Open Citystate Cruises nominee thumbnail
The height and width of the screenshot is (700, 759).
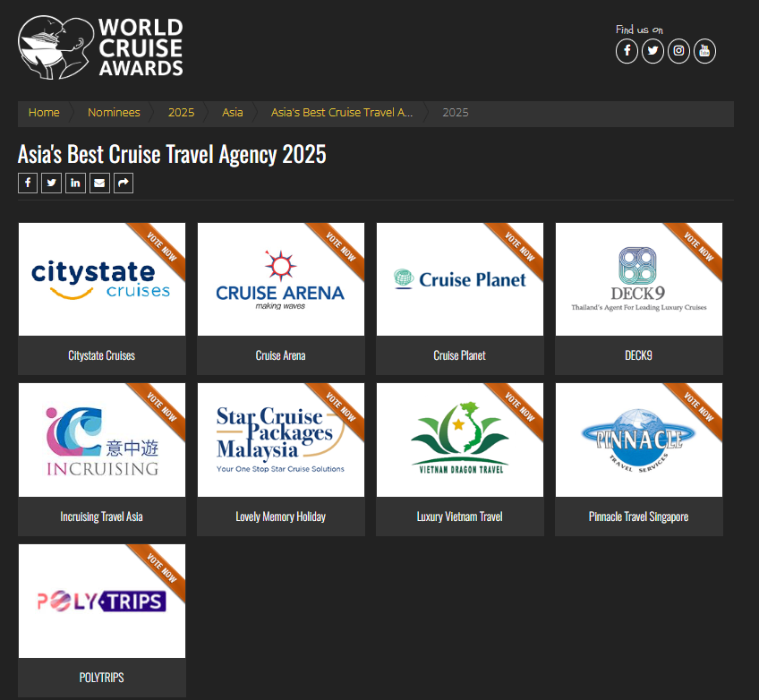pos(101,279)
